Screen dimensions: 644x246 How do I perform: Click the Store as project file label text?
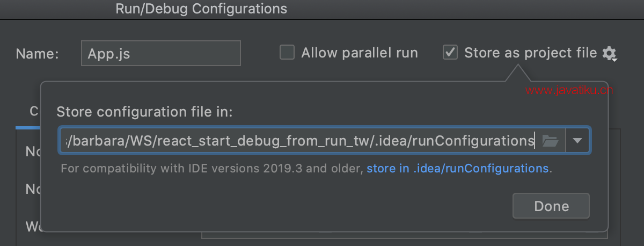(x=530, y=53)
